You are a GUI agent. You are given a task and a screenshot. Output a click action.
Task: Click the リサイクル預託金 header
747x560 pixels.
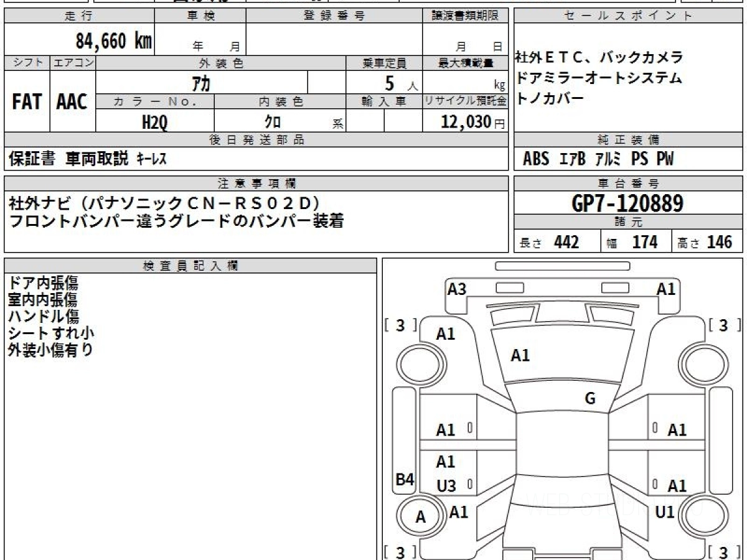point(466,102)
